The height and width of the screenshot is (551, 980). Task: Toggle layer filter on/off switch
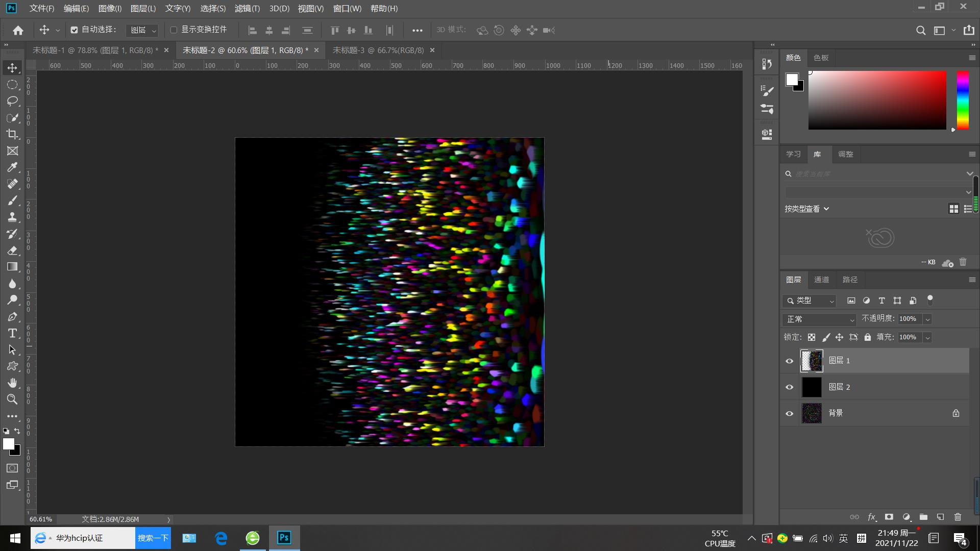pos(930,300)
